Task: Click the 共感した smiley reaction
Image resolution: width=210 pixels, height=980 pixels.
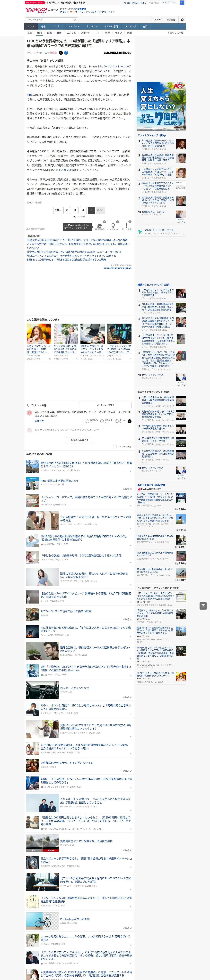Action: [88, 421]
